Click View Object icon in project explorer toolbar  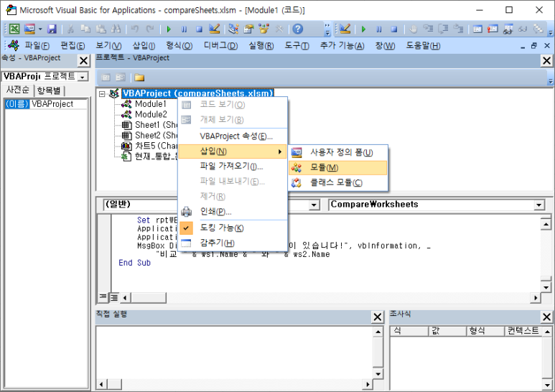point(121,78)
